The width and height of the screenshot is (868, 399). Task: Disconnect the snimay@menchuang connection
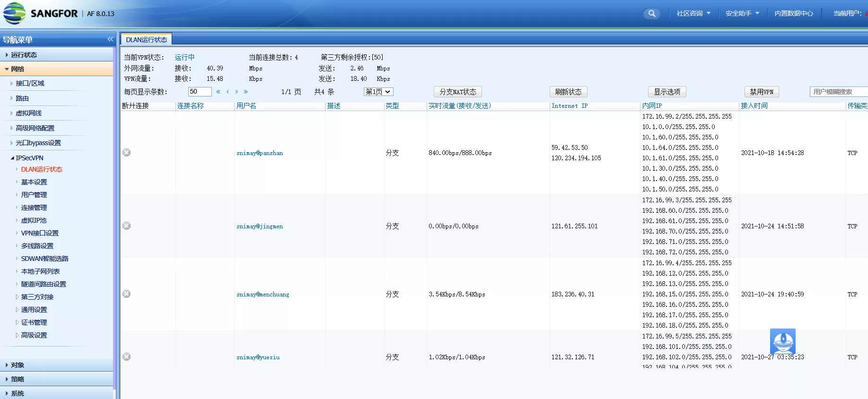[127, 294]
